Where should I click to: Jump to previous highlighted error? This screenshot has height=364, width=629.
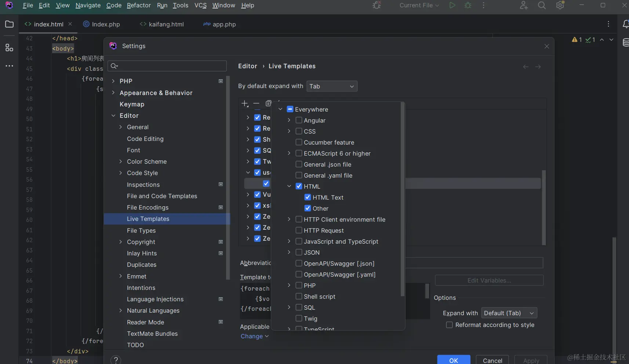click(x=602, y=40)
